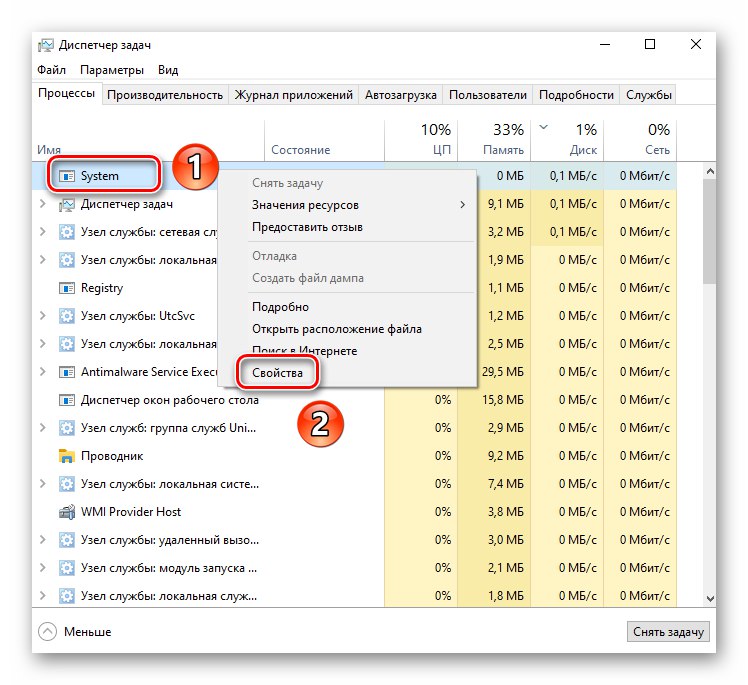The image size is (748, 685).
Task: Click the System process icon
Action: pos(67,176)
